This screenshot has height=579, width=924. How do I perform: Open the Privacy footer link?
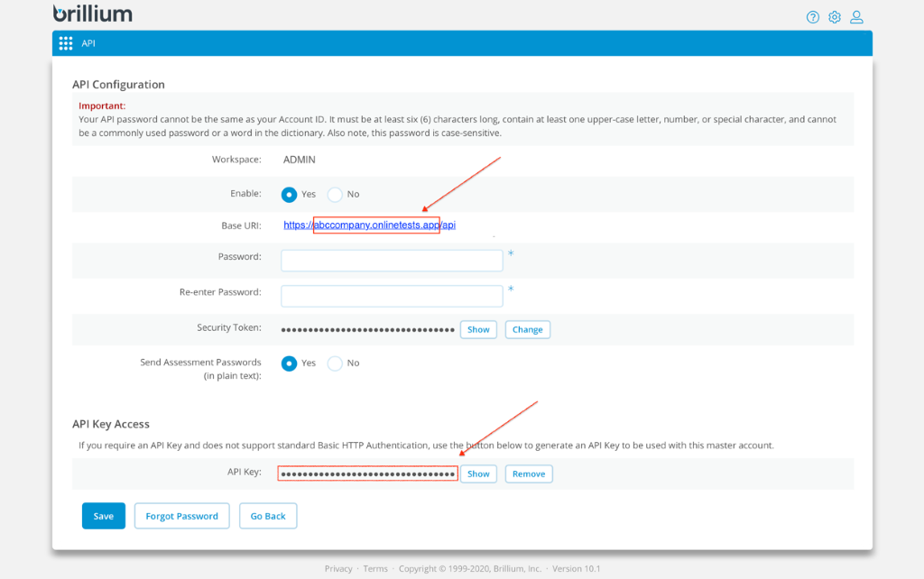pos(338,569)
